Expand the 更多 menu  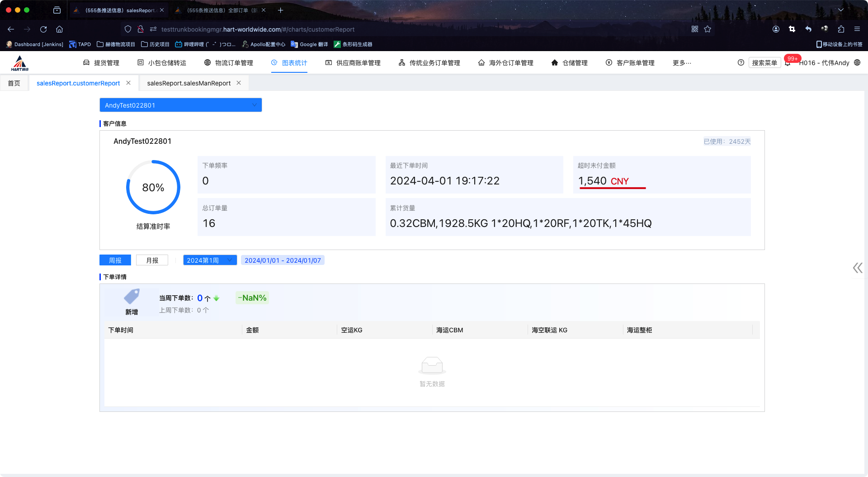tap(682, 63)
